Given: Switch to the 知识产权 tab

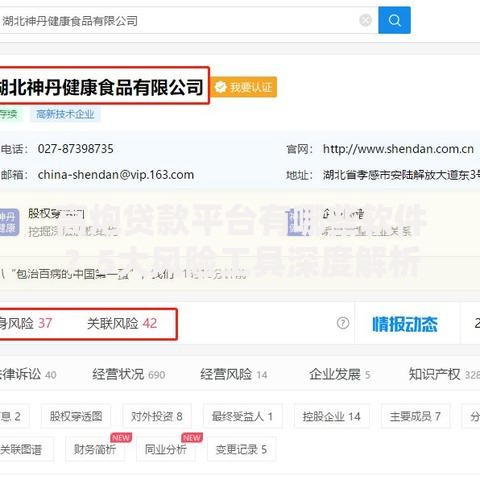Looking at the screenshot, I should pos(444,374).
